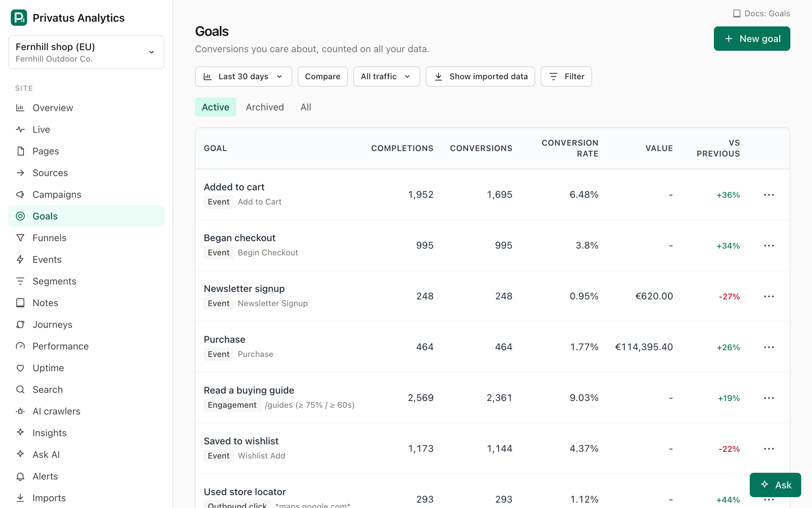Open the Last 30 days date range dropdown
This screenshot has height=508, width=812.
tap(243, 77)
